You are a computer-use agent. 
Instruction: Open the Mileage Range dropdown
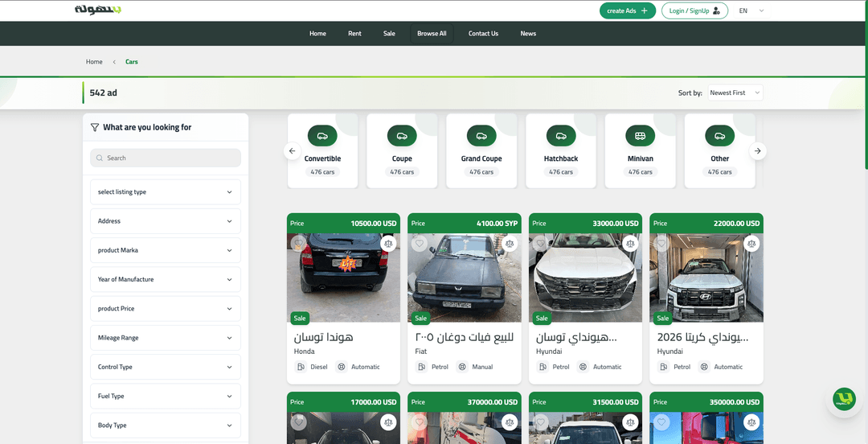coord(166,338)
